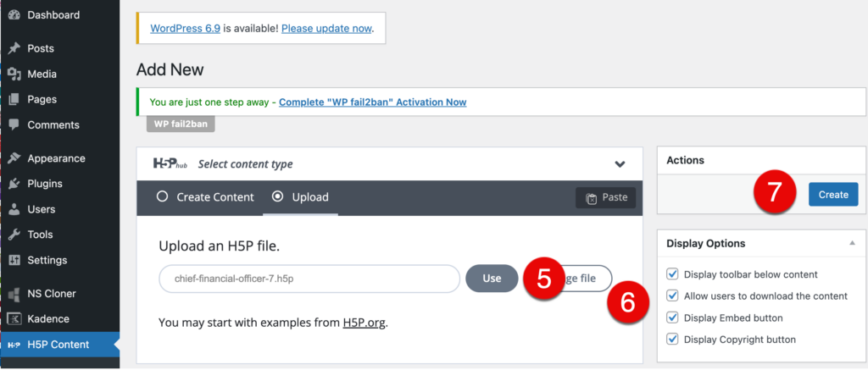
Task: Click the Plugins plug icon
Action: [x=14, y=184]
